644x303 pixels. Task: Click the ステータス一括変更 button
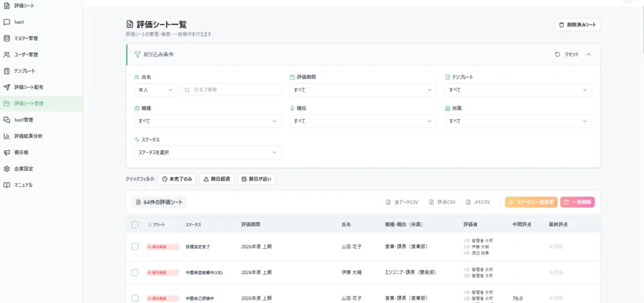coord(531,202)
